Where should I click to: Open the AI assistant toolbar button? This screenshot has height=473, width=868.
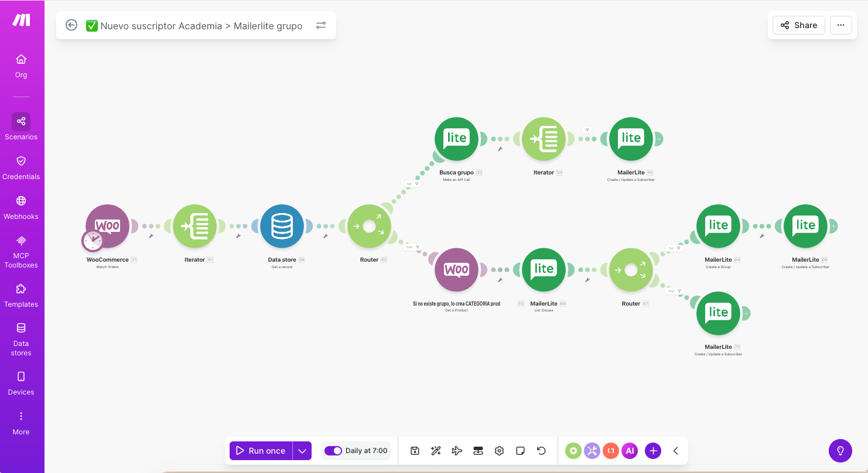coord(630,451)
